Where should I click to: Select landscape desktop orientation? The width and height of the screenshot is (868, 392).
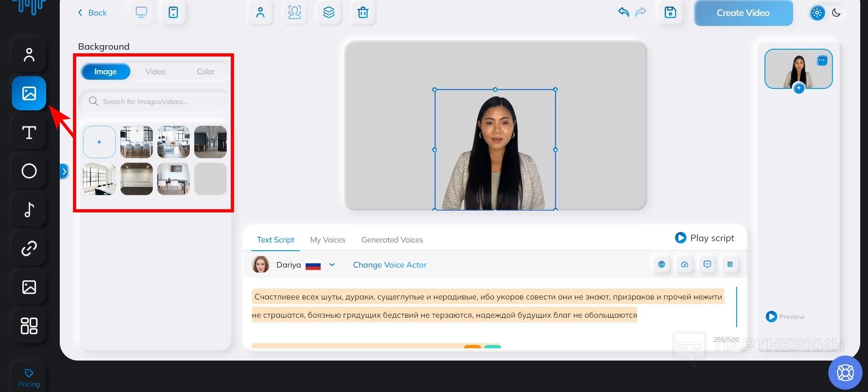click(141, 13)
